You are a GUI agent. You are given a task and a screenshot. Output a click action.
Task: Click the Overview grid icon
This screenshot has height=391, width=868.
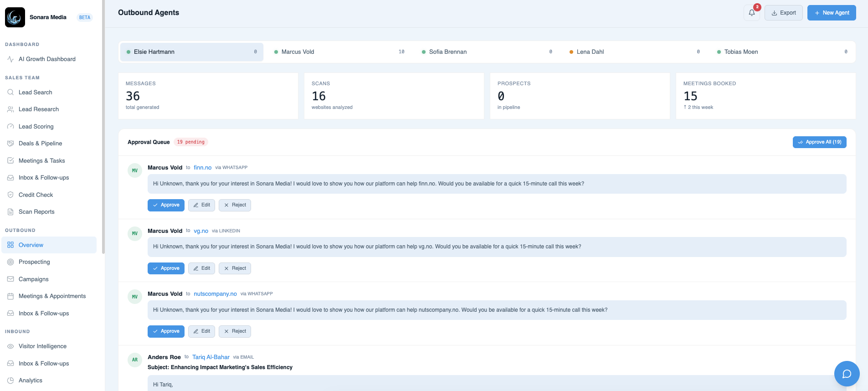pyautogui.click(x=10, y=245)
